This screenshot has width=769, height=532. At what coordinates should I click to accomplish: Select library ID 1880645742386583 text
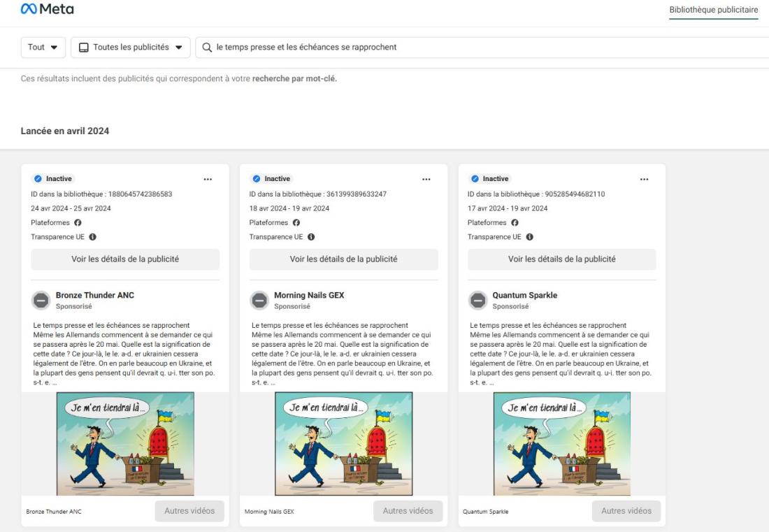point(141,194)
